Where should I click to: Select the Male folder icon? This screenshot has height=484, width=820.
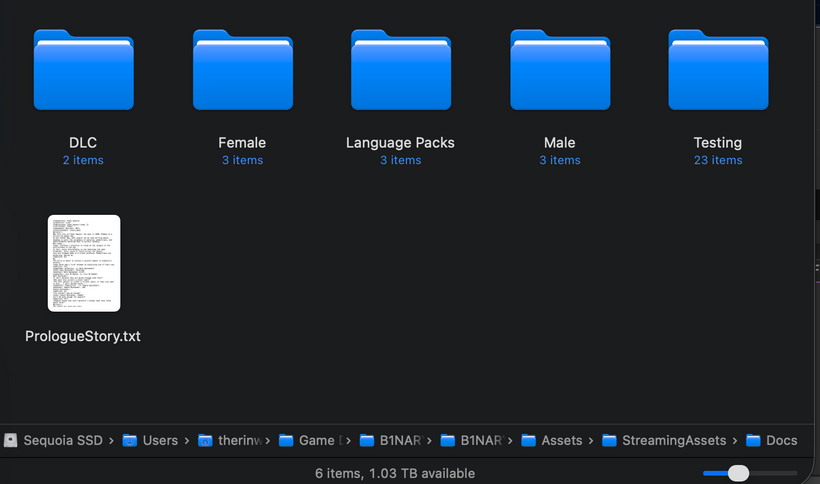pyautogui.click(x=559, y=70)
